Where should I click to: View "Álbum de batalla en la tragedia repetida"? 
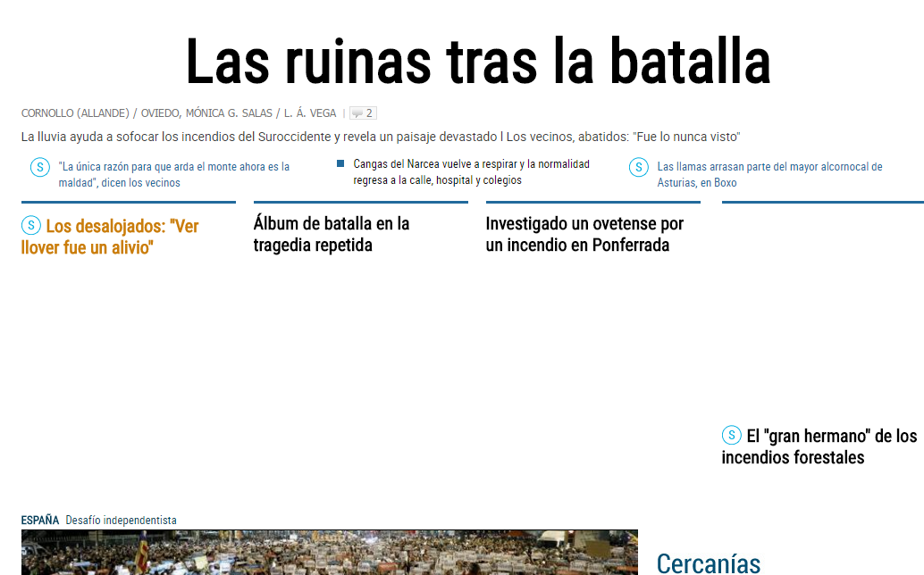click(x=331, y=234)
